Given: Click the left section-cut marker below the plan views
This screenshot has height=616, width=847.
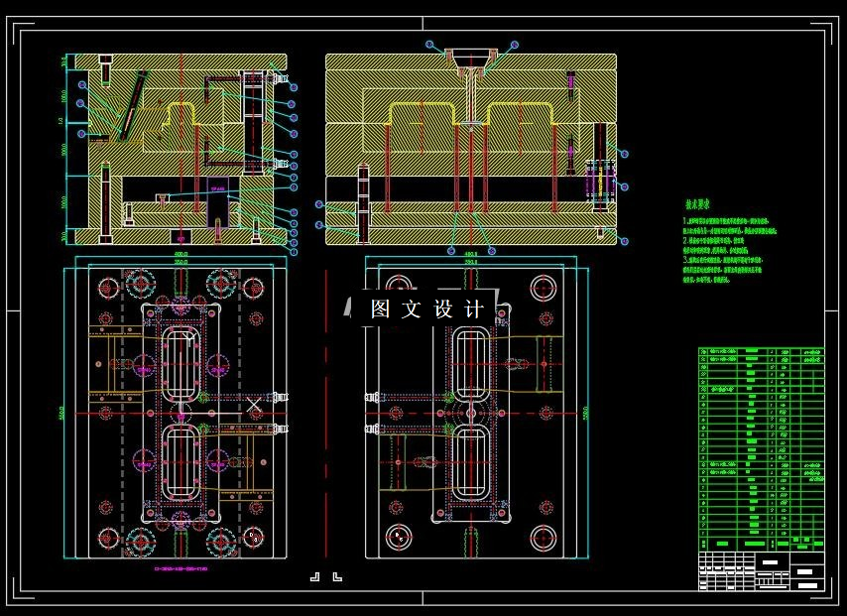Looking at the screenshot, I should click(315, 576).
